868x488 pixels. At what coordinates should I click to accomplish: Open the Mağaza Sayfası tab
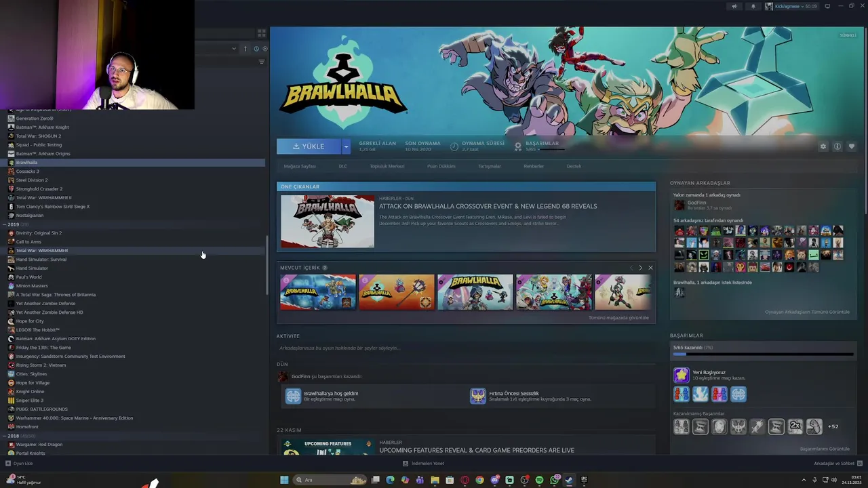(x=300, y=166)
